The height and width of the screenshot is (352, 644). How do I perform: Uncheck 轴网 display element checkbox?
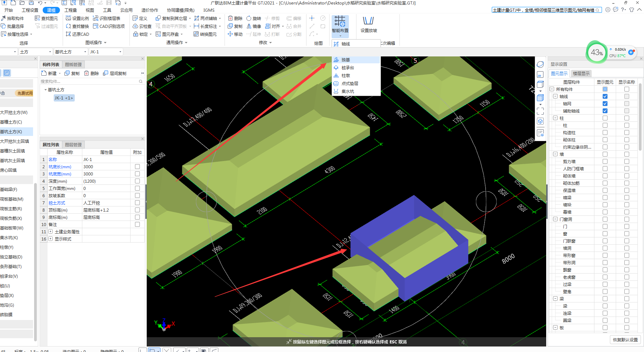click(605, 104)
